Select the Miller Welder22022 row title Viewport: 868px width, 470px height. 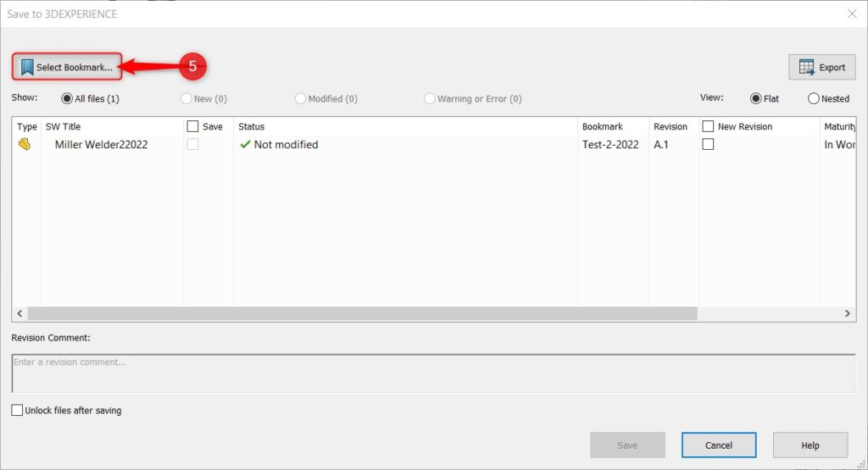(x=102, y=144)
